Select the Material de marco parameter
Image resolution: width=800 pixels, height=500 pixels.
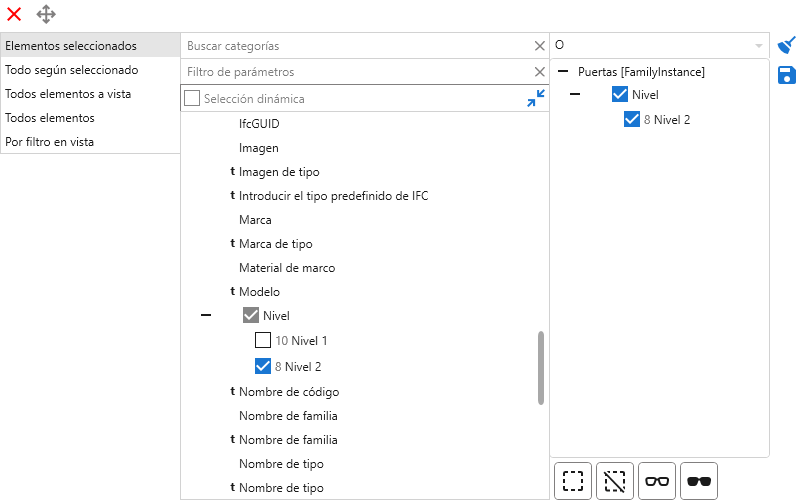tap(286, 268)
